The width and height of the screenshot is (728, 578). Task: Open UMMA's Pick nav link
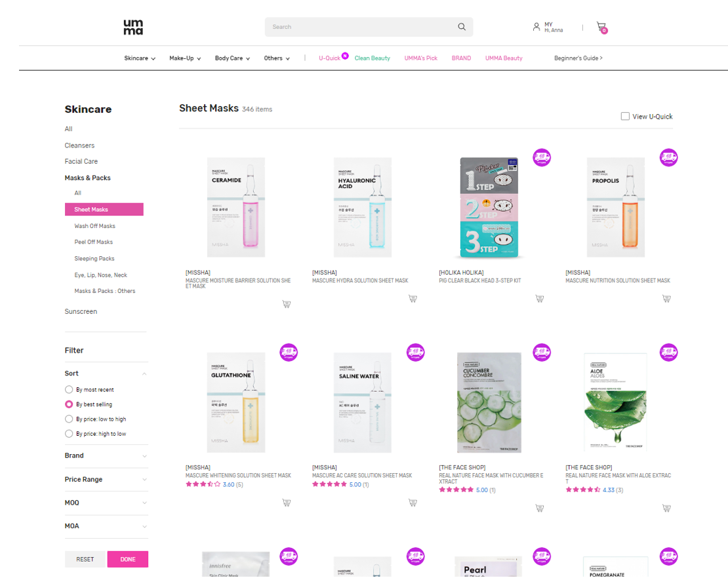[420, 58]
